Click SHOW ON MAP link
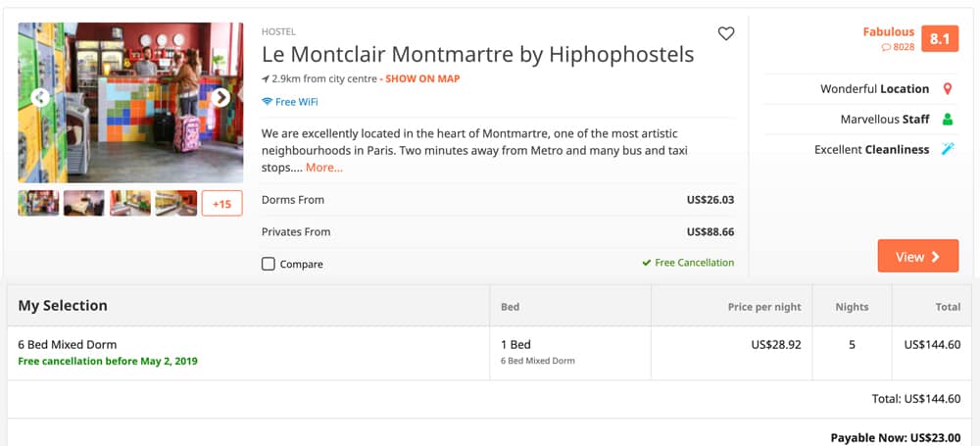 (x=422, y=78)
